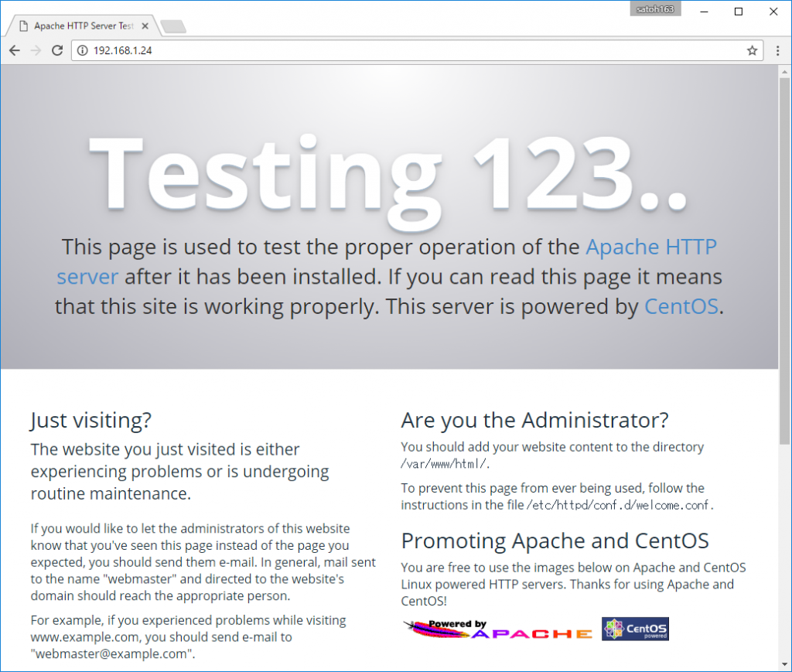Screen dimensions: 792x672
Task: Click the Powered by Apache logo
Action: click(x=497, y=629)
